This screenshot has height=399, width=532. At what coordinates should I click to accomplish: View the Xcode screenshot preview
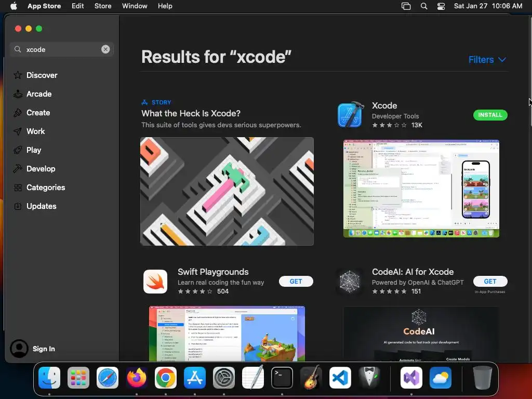tap(421, 189)
